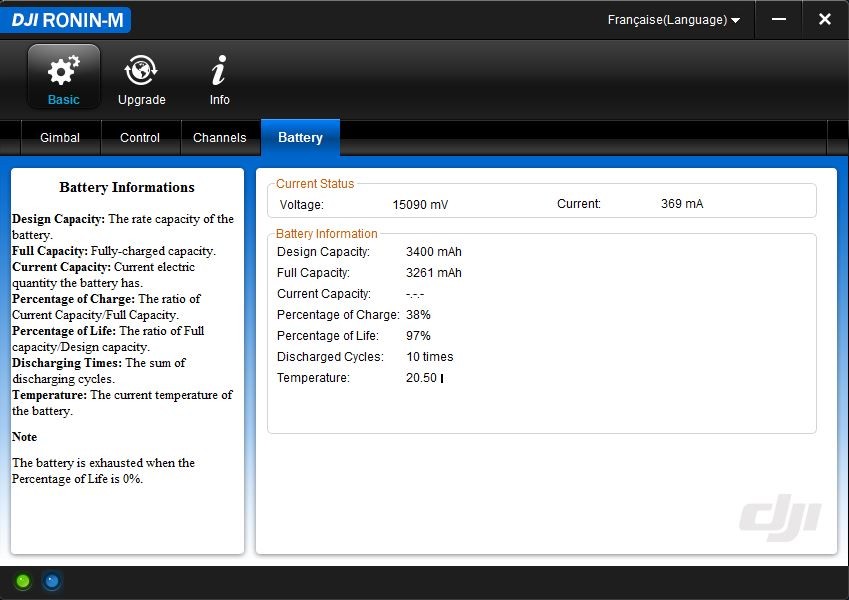Select the Battery tab
The height and width of the screenshot is (600, 849).
point(301,138)
